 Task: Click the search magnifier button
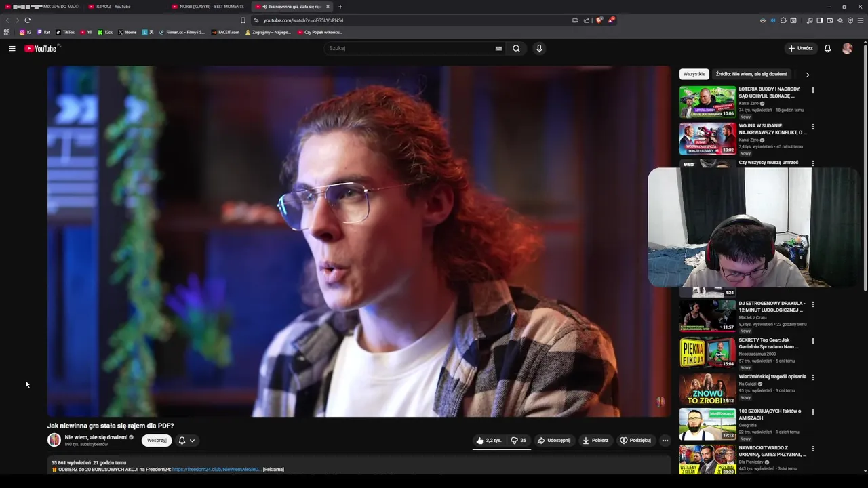[516, 48]
